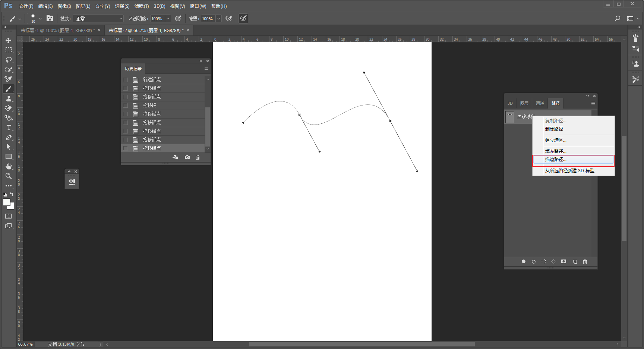Choose 删除路径 from context menu
Image resolution: width=644 pixels, height=349 pixels.
[573, 129]
